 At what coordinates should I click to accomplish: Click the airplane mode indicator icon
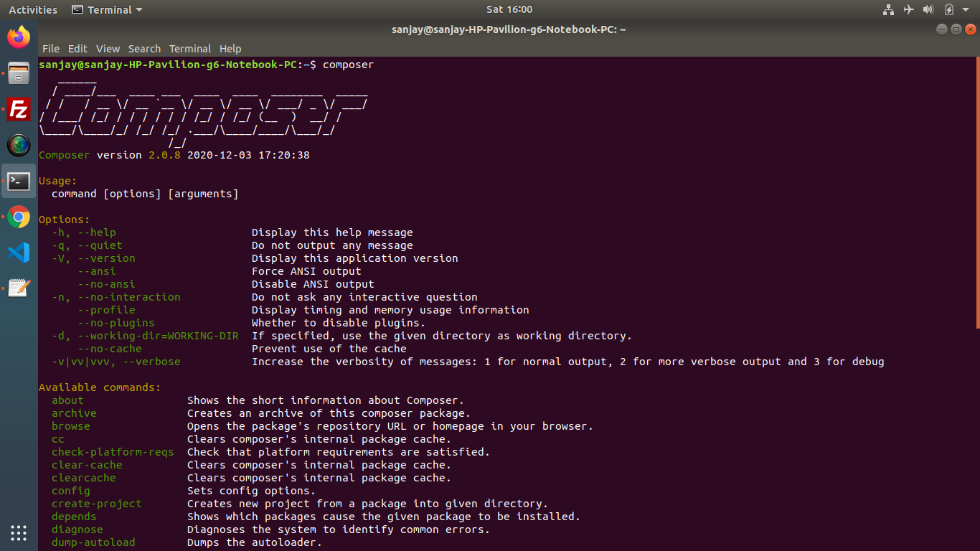[908, 10]
